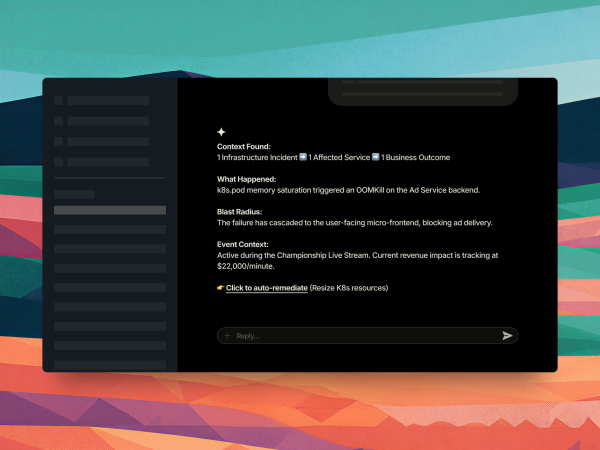Select the highlighted conversation row in sidebar
The height and width of the screenshot is (450, 600).
coord(110,210)
